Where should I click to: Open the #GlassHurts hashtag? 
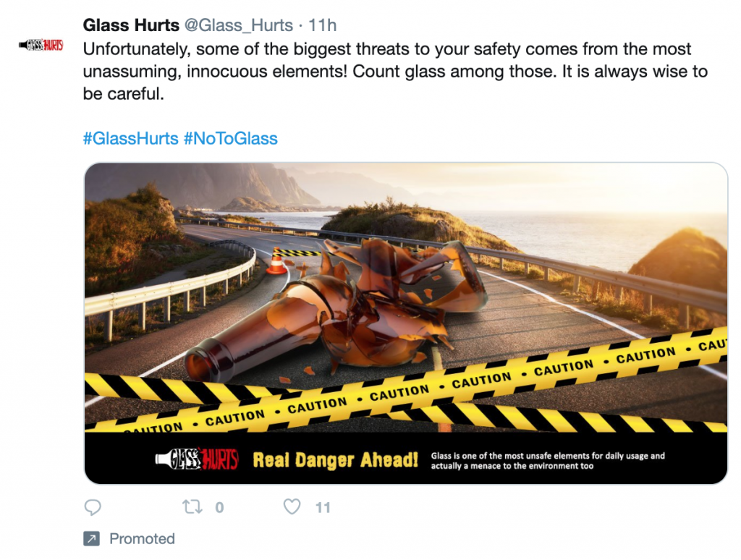(130, 138)
